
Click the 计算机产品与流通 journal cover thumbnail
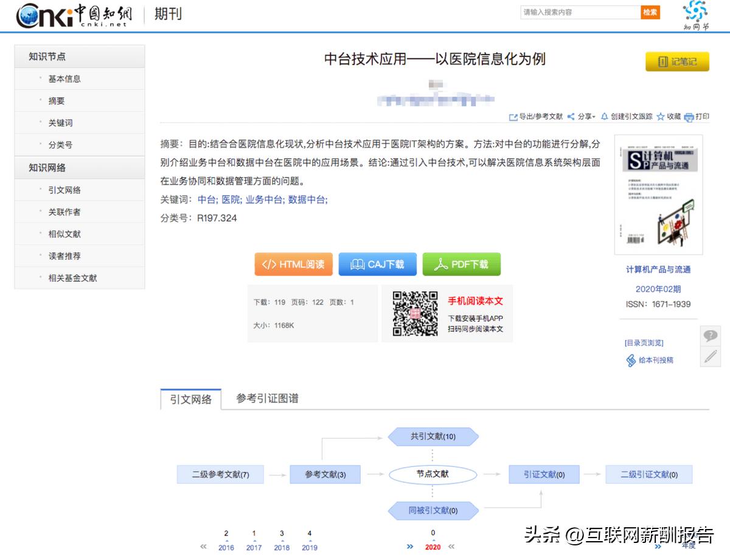[660, 195]
